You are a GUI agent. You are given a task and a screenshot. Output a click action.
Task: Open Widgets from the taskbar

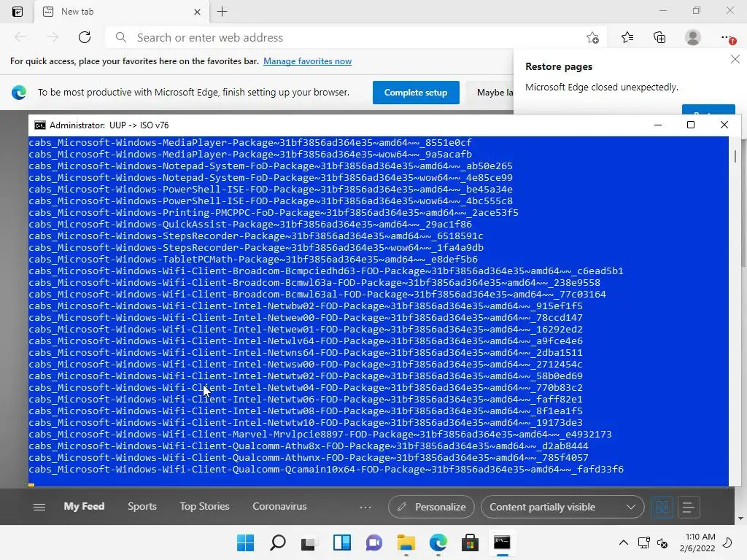[x=341, y=542]
